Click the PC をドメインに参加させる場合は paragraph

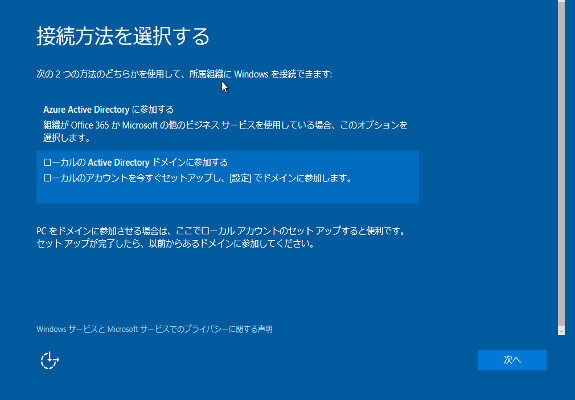[x=221, y=231]
